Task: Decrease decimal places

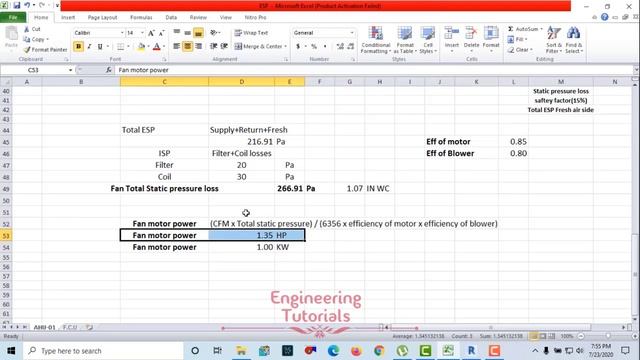Action: [351, 47]
